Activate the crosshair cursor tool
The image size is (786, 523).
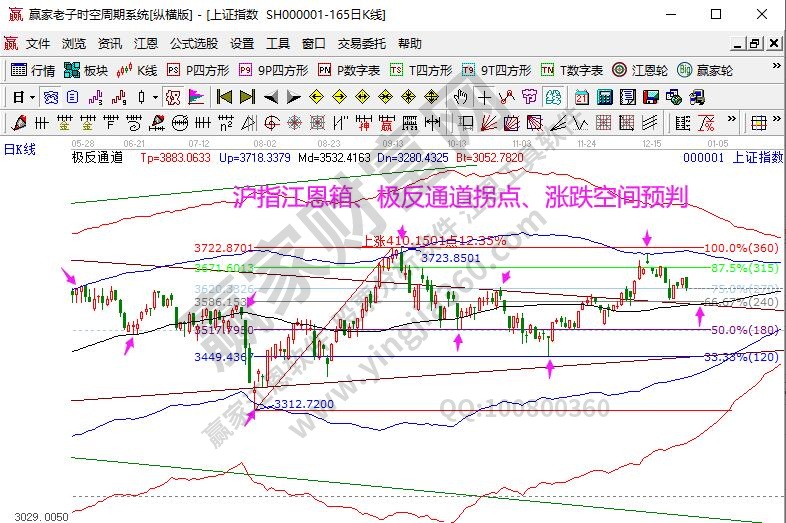coord(485,97)
